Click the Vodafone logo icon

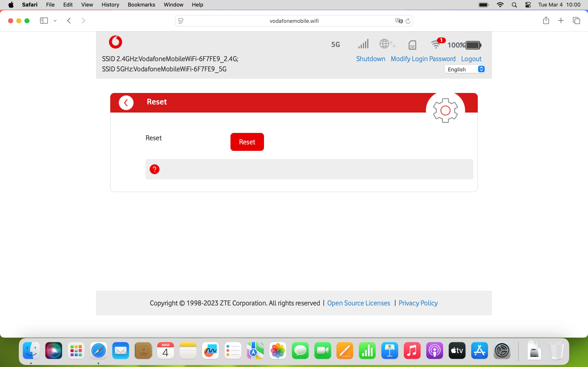(x=115, y=42)
